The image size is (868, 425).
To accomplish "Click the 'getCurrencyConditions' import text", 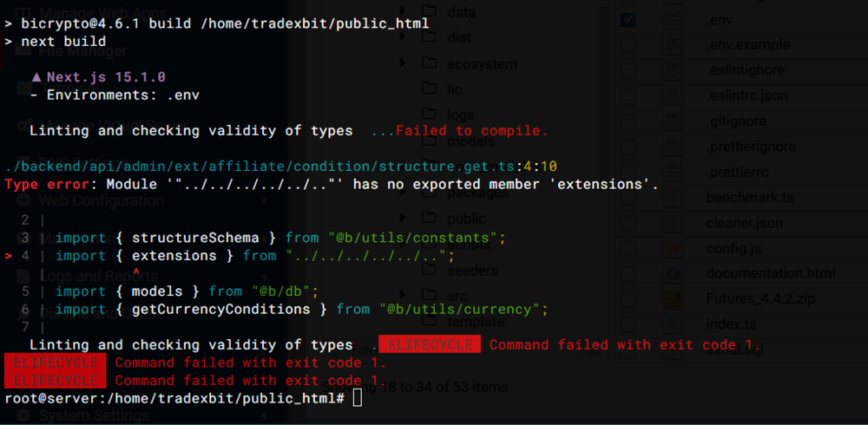I will click(x=220, y=309).
